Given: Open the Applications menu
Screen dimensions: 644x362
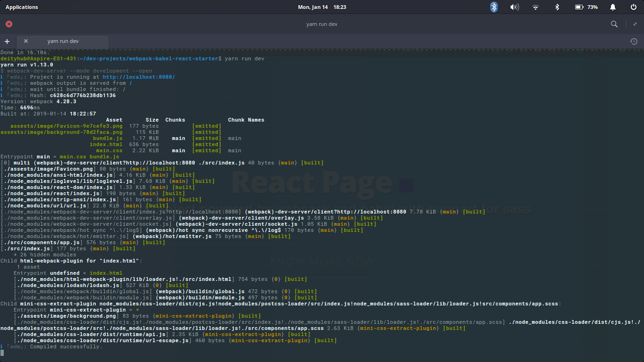Looking at the screenshot, I should point(22,7).
